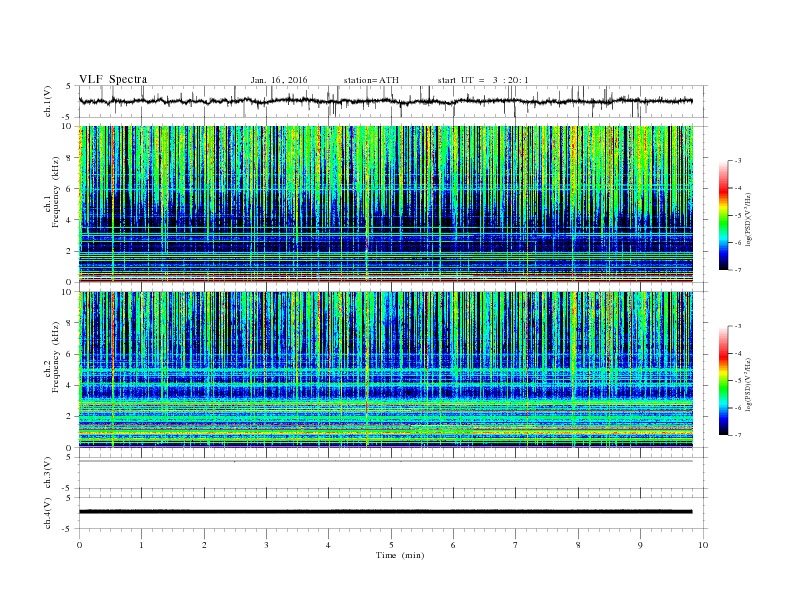This screenshot has height=612, width=792.
Task: Click the ch.2 spectrogram panel
Action: 386,370
